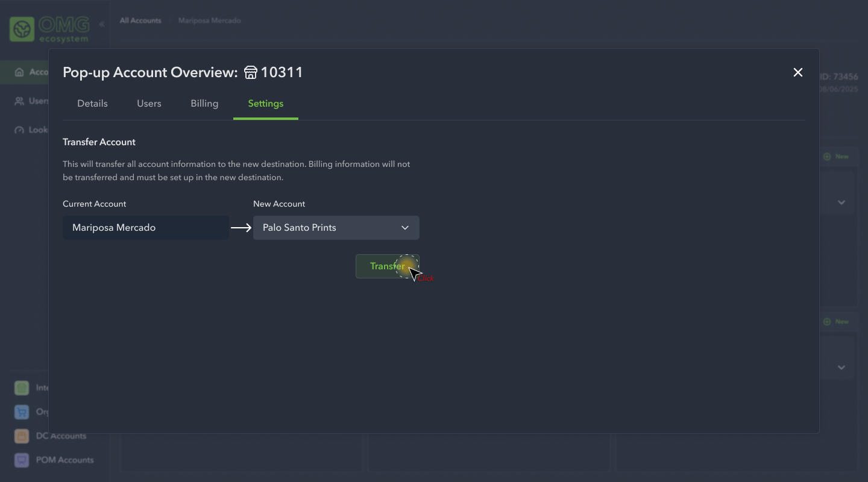Expand the account card chevron on the right
Screen dimensions: 868x482
pyautogui.click(x=841, y=203)
